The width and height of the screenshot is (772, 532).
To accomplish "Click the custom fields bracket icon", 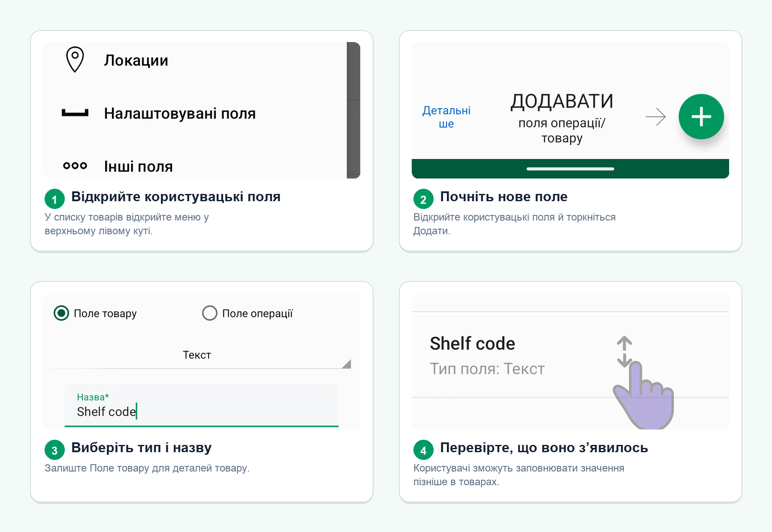I will 75,113.
